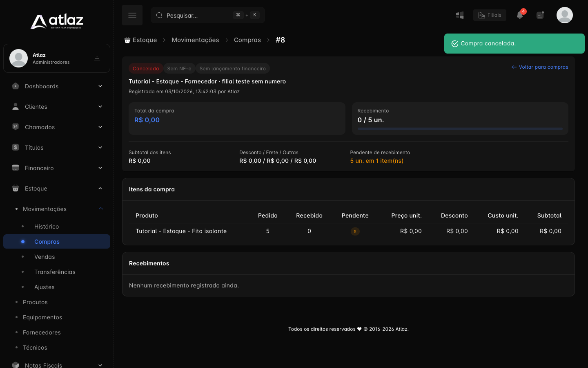Expand the Notas Fiscais menu chevron

(x=100, y=365)
